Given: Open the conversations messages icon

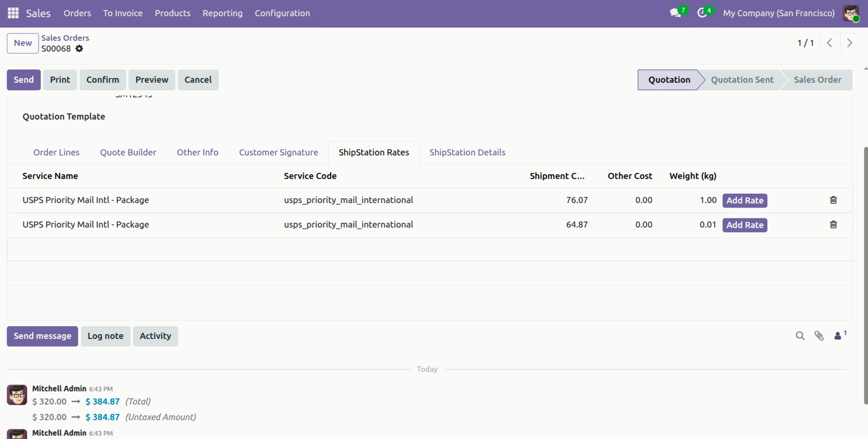Looking at the screenshot, I should (x=675, y=13).
